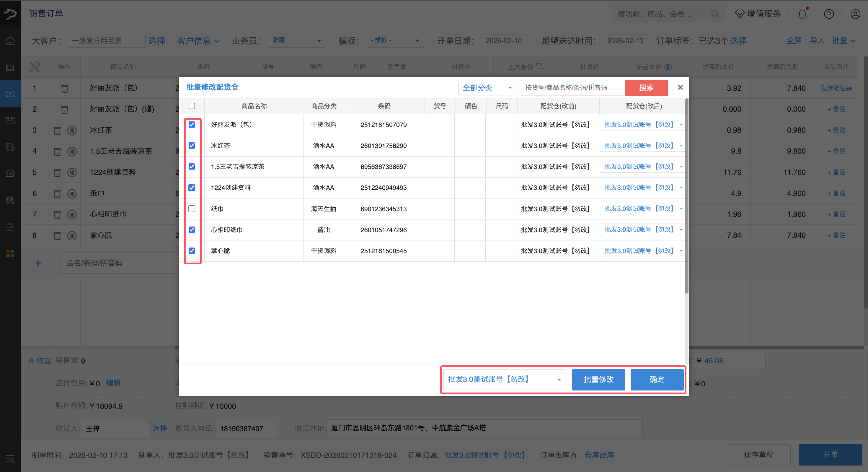The height and width of the screenshot is (472, 868).
Task: Click the notification bell icon
Action: tap(802, 14)
